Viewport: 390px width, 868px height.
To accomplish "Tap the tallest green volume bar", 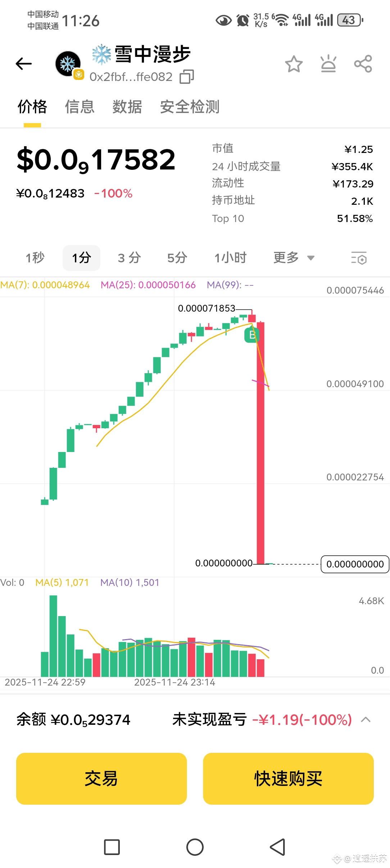I will pos(53,636).
